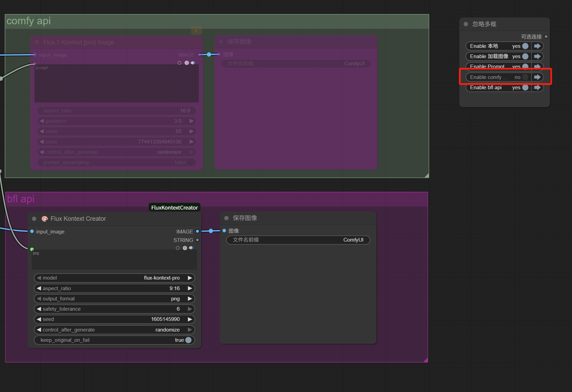Image resolution: width=572 pixels, height=392 pixels.
Task: Collapse the Flux Kontext Creator node dot
Action: click(x=34, y=219)
